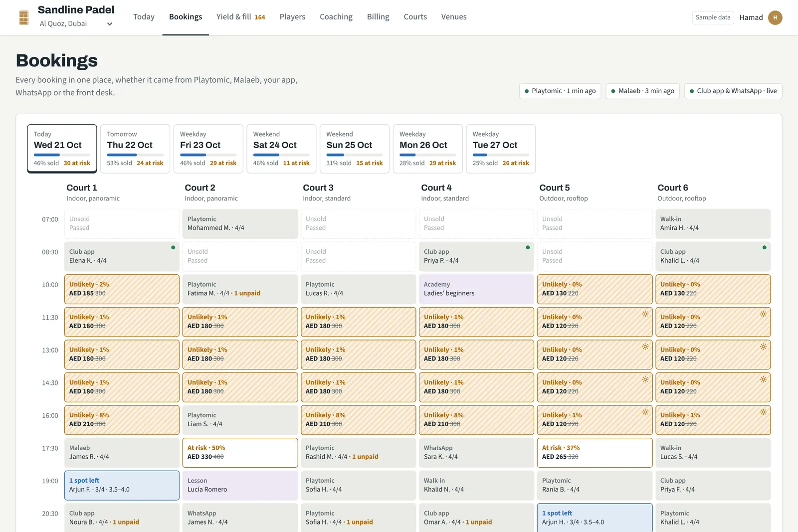Expand the Al Quoz, Dubai venue chevron

pos(110,24)
